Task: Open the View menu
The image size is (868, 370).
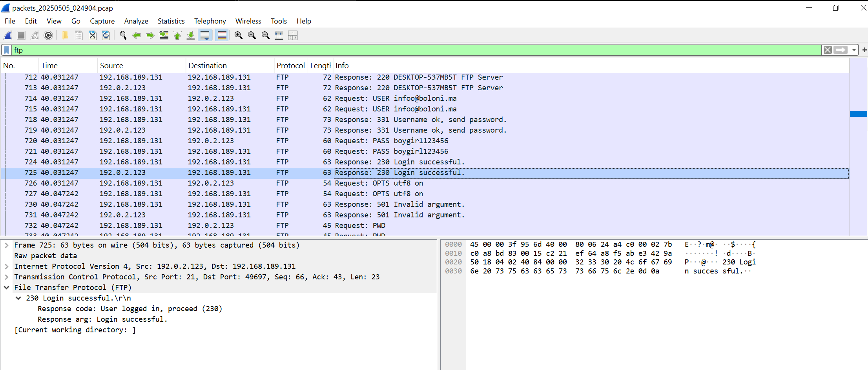Action: tap(54, 21)
